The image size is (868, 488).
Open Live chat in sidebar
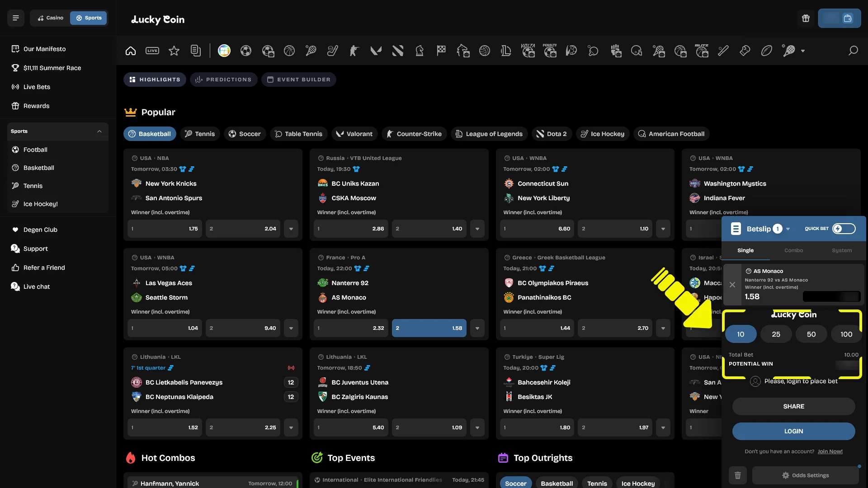click(37, 286)
